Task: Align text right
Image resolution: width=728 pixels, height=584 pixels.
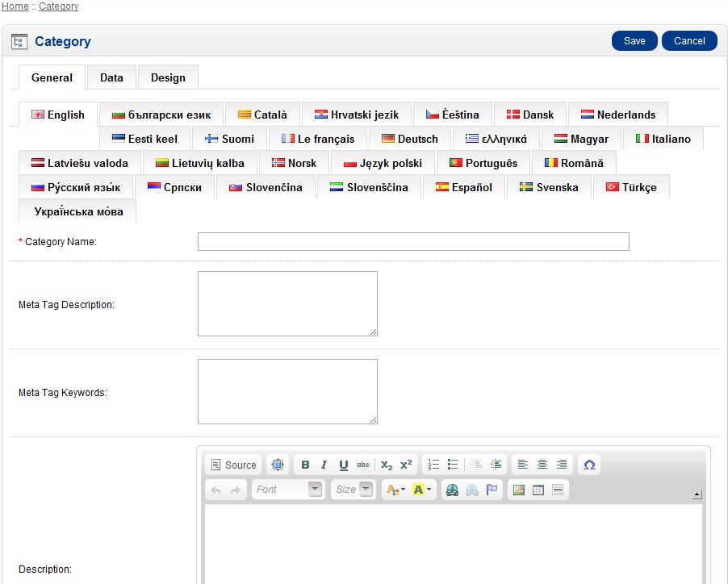Action: pos(562,465)
